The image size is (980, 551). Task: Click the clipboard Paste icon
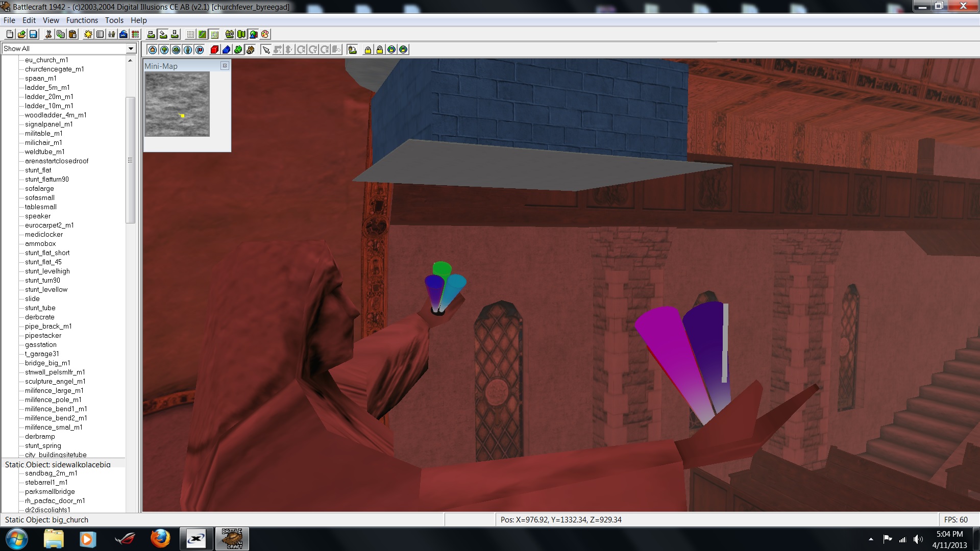[72, 34]
